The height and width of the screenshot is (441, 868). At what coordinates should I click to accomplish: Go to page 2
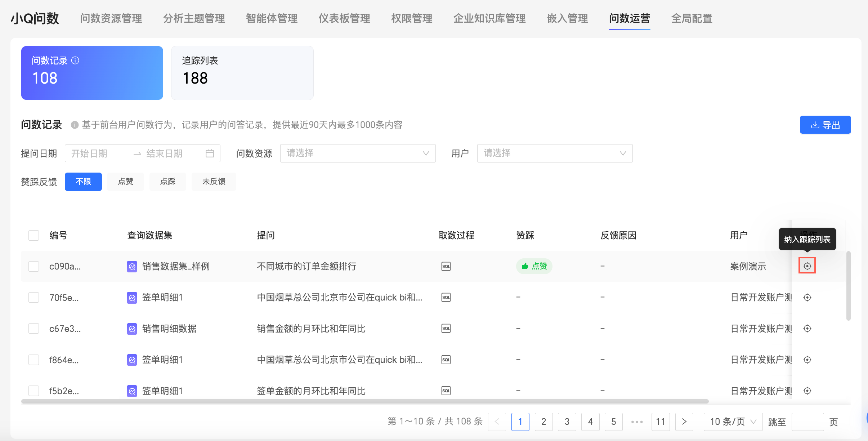[x=544, y=422]
